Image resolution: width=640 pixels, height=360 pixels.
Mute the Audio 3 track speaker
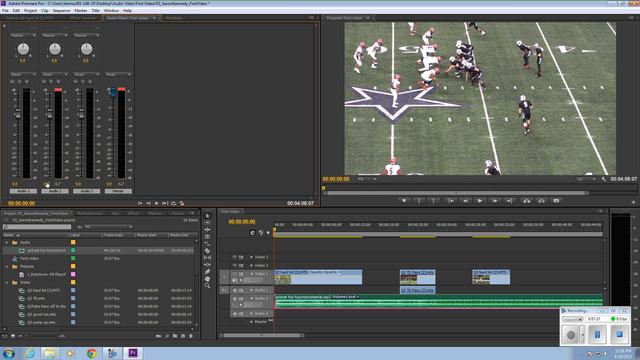[235, 313]
